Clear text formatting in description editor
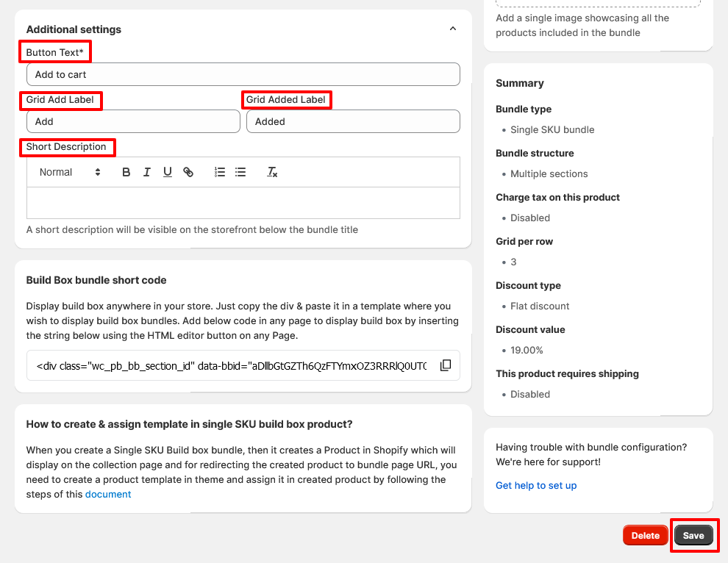This screenshot has height=563, width=728. [x=271, y=171]
